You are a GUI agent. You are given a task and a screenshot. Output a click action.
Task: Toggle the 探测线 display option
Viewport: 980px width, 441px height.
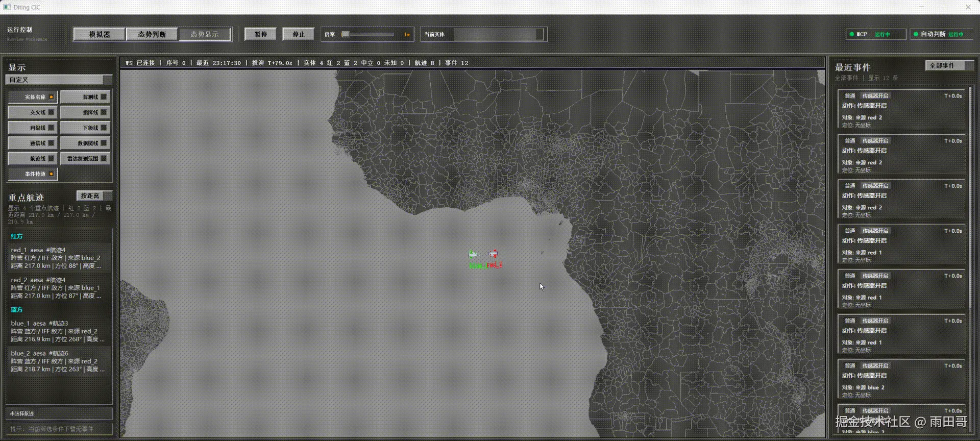pyautogui.click(x=85, y=97)
